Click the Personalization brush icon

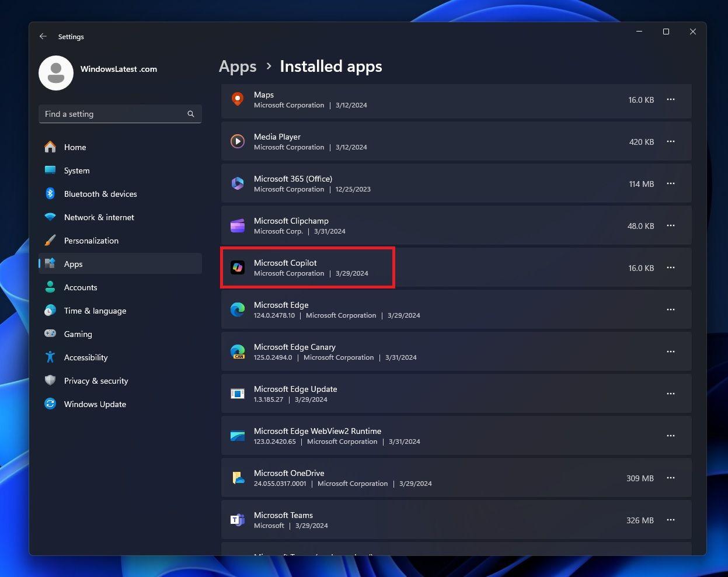(x=51, y=241)
